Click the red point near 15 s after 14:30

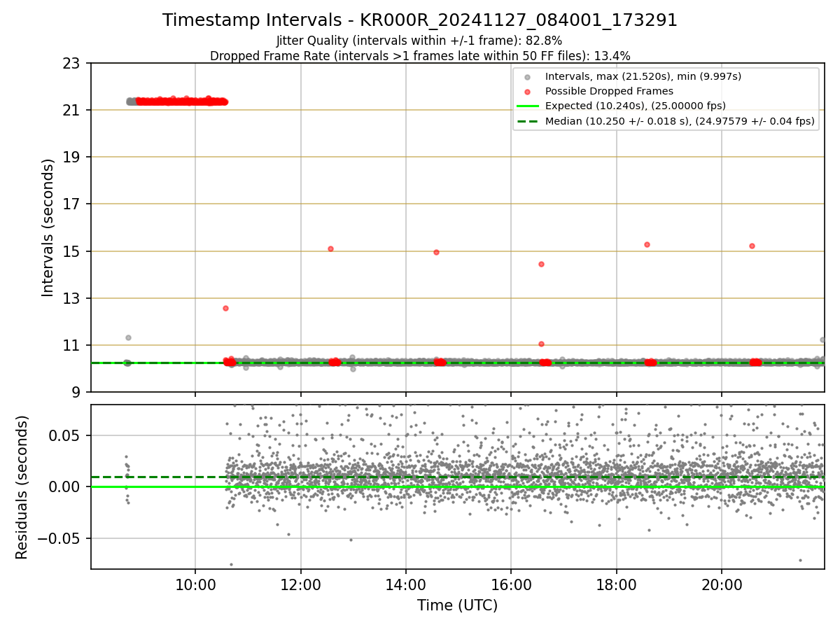pyautogui.click(x=436, y=252)
